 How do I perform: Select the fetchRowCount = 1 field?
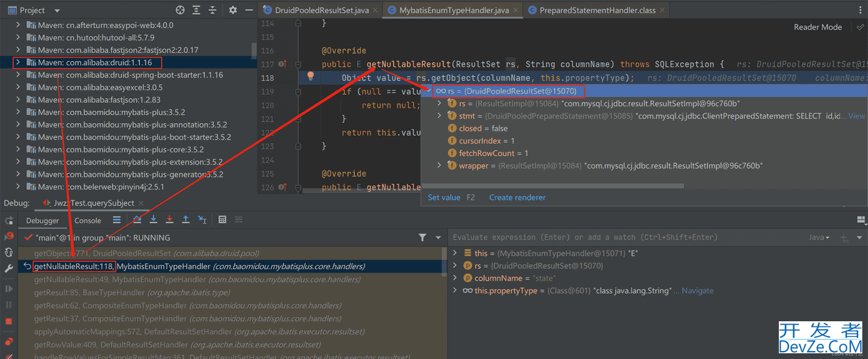[645, 153]
